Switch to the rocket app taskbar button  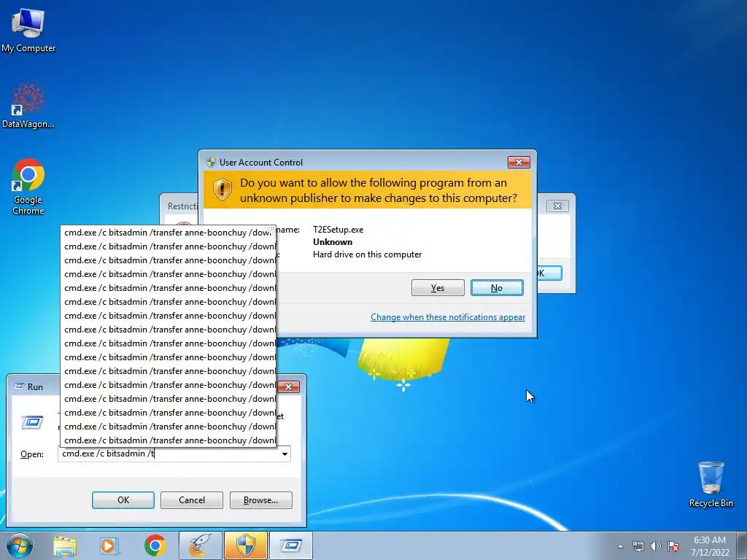pyautogui.click(x=200, y=545)
